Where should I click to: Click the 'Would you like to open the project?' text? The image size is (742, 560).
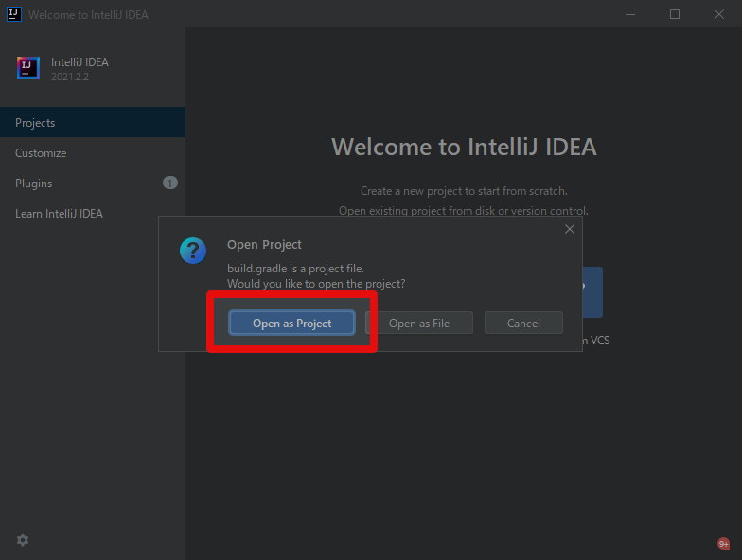point(316,284)
